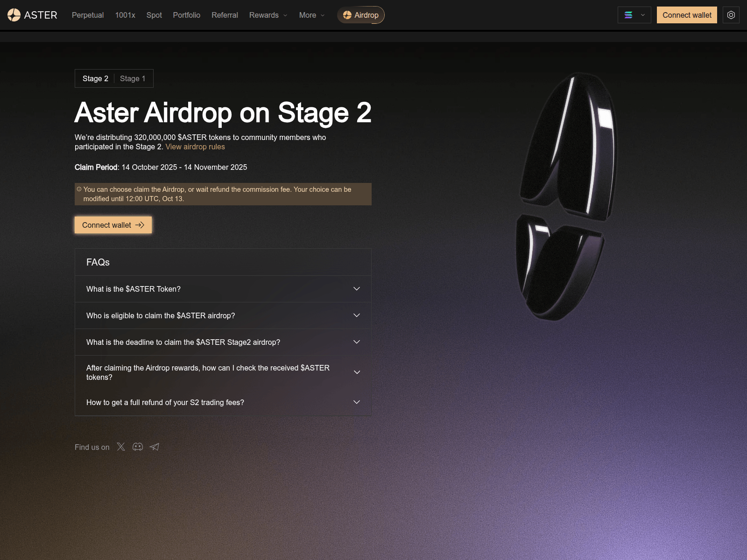The image size is (747, 560).
Task: Click the Solana network icon in header
Action: point(628,14)
